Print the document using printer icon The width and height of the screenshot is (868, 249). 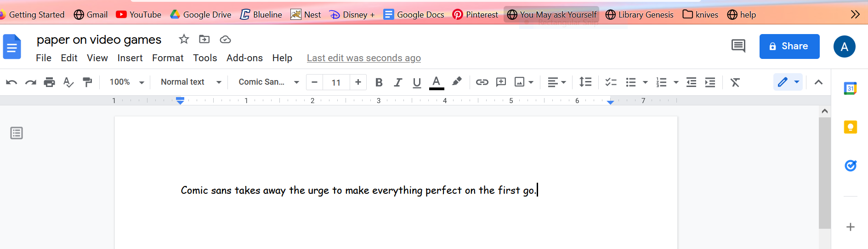pyautogui.click(x=49, y=82)
